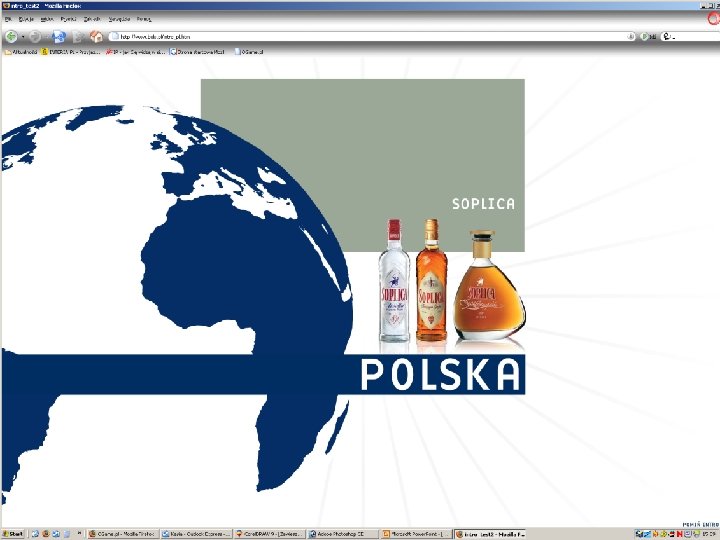Click the Outlook Express Quick Launch icon
The height and width of the screenshot is (540, 720).
pos(56,534)
